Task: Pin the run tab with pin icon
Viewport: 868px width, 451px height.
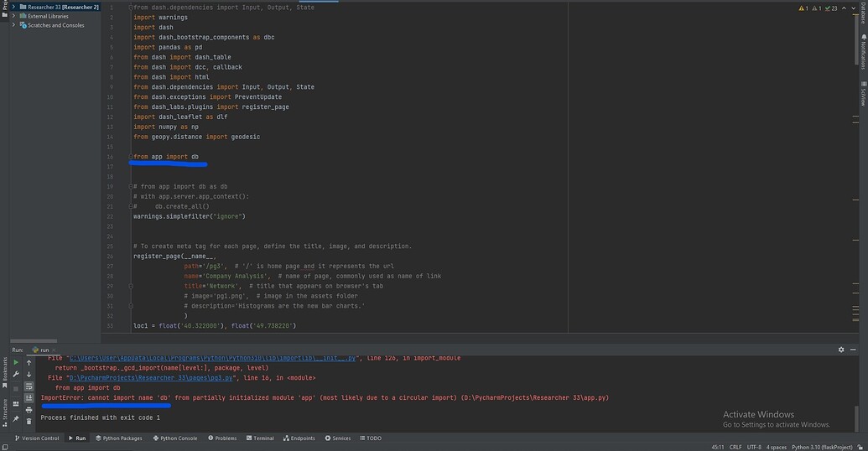Action: click(15, 419)
